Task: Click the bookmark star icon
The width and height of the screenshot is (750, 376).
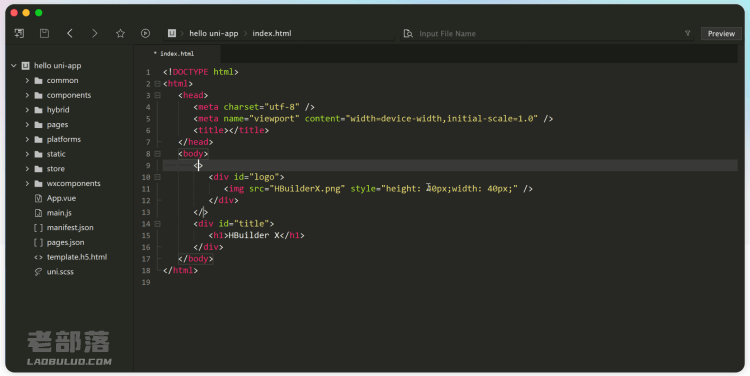Action: click(120, 33)
